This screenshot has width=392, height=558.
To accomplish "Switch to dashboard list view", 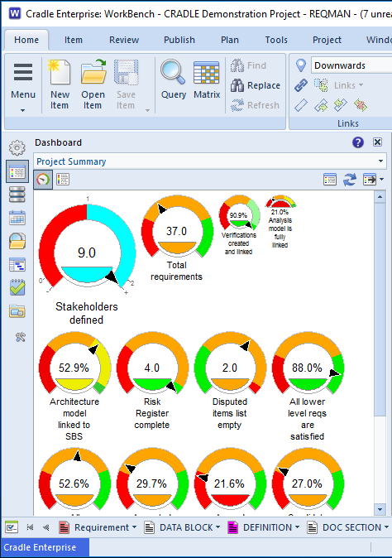I will [x=63, y=179].
